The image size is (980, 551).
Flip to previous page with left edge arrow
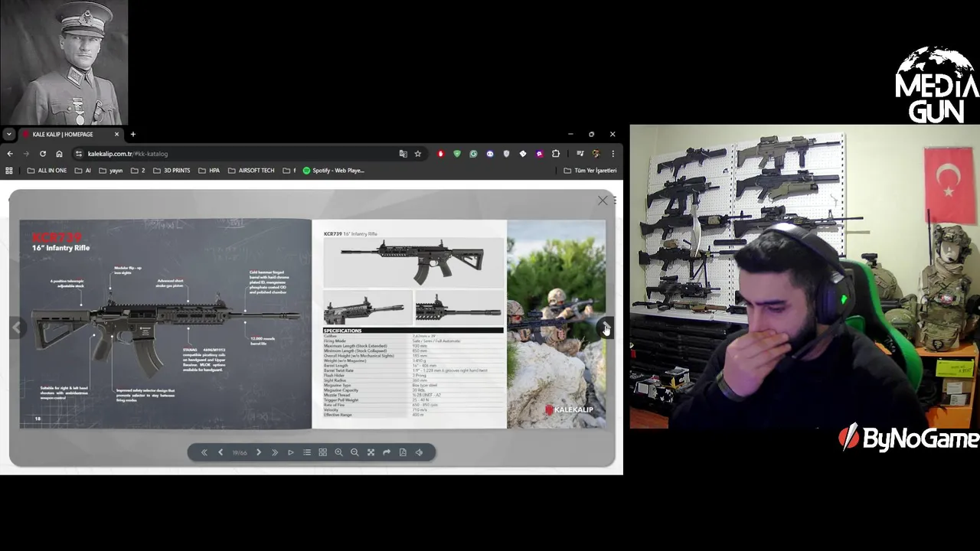[x=17, y=328]
